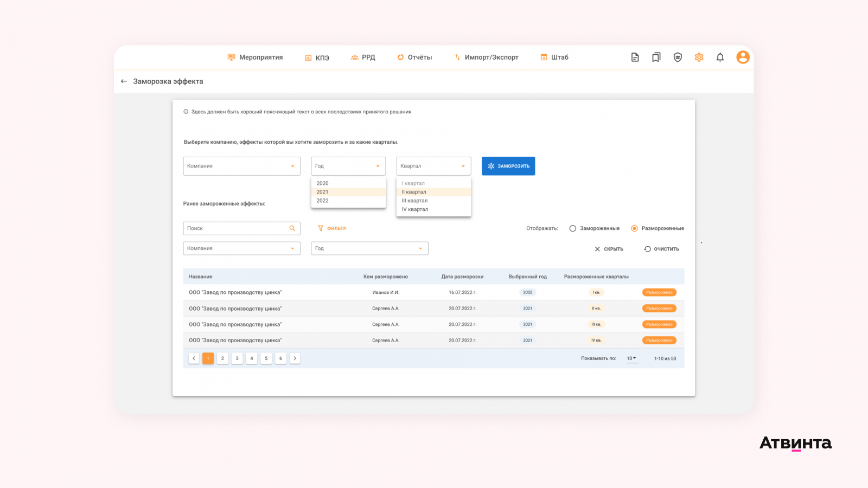Screen dimensions: 868x488
Task: Select the Разmороженные radio option
Action: tap(634, 228)
